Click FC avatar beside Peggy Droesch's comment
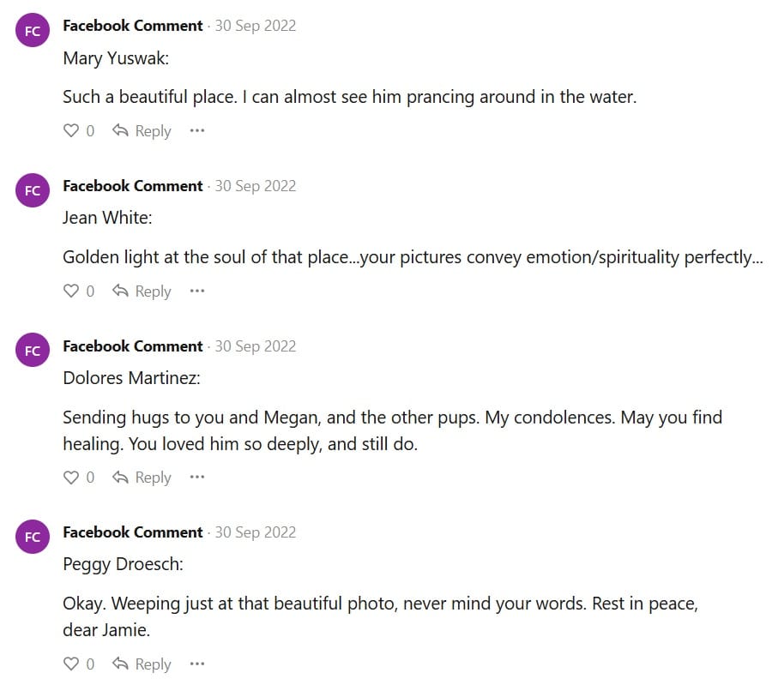This screenshot has height=691, width=784. (x=33, y=538)
